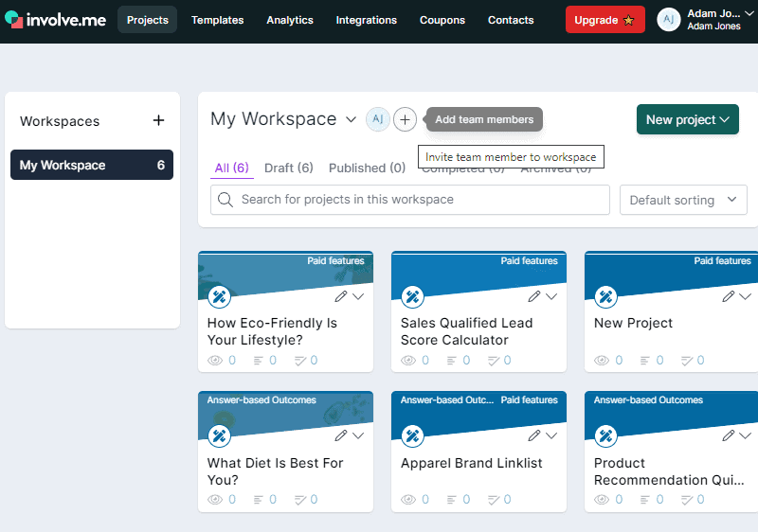Add a new workspace with plus icon
The image size is (758, 532).
click(x=158, y=120)
